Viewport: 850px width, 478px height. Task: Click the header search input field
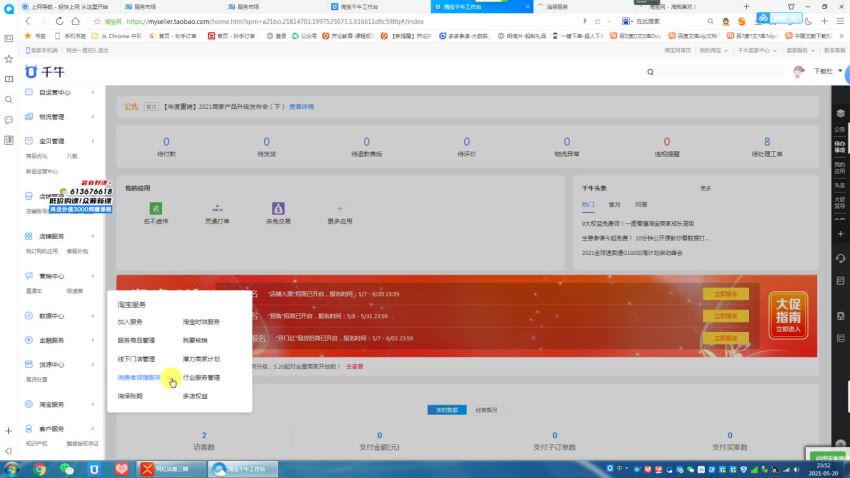[719, 72]
